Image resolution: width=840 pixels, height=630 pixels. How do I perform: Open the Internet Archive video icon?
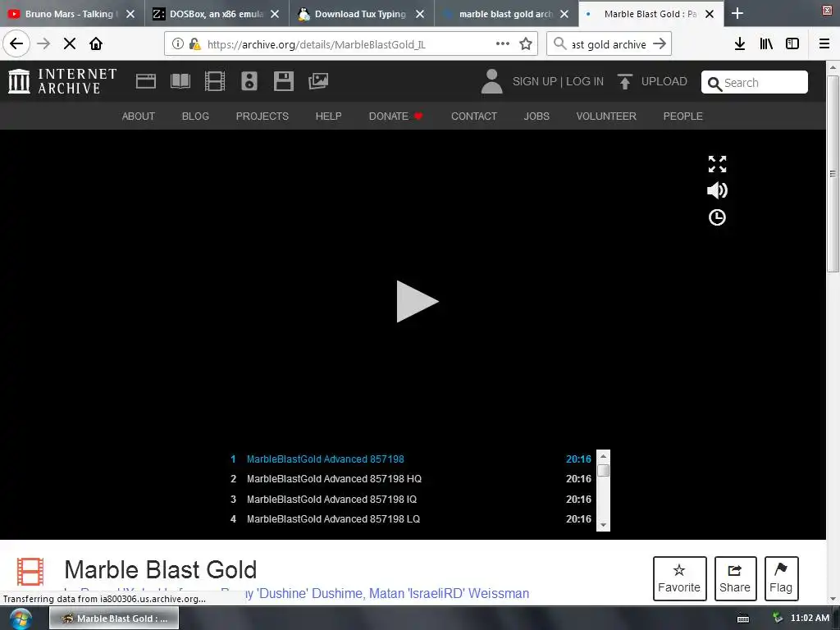[215, 81]
